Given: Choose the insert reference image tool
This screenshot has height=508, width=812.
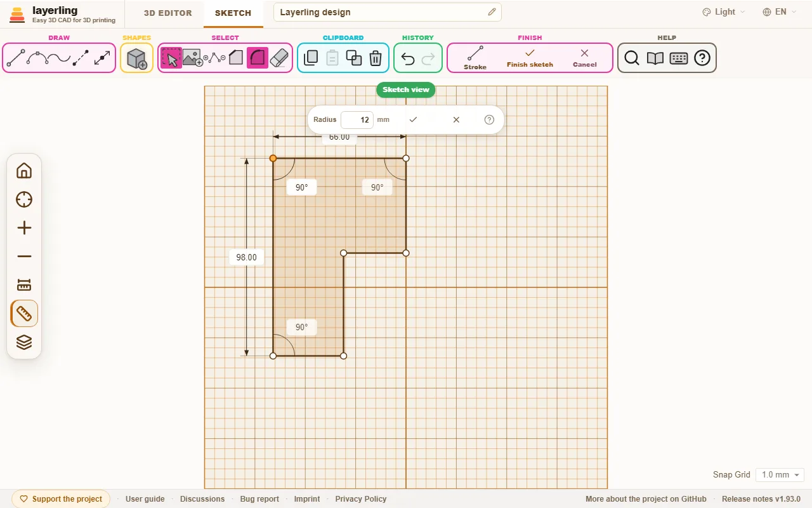Looking at the screenshot, I should (193, 58).
